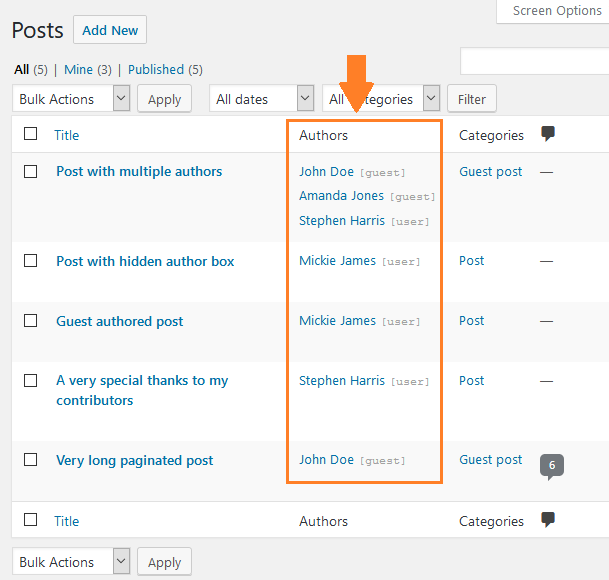Click the comments bubble icon in header
Image resolution: width=609 pixels, height=580 pixels.
pyautogui.click(x=547, y=133)
